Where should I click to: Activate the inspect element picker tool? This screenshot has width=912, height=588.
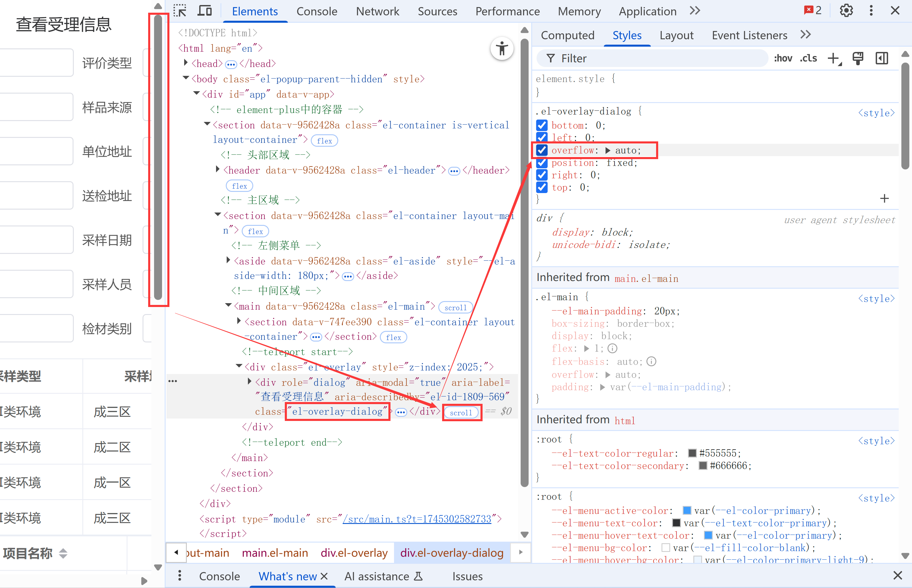pos(179,11)
